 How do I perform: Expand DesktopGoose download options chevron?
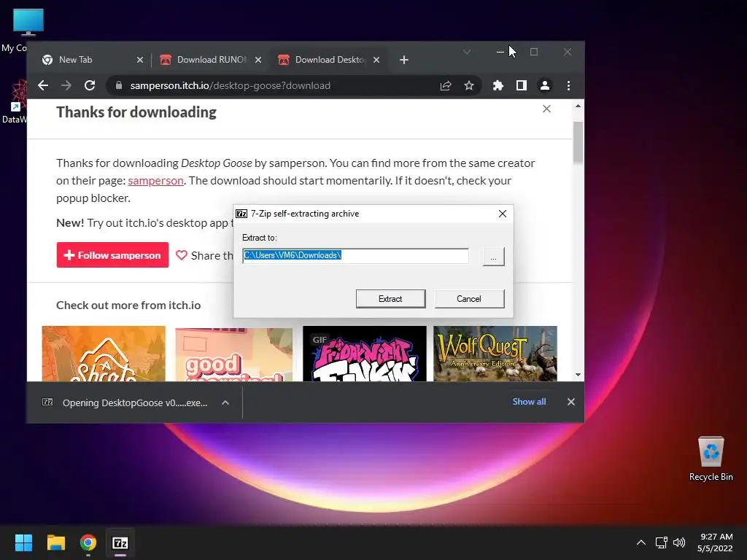[225, 402]
